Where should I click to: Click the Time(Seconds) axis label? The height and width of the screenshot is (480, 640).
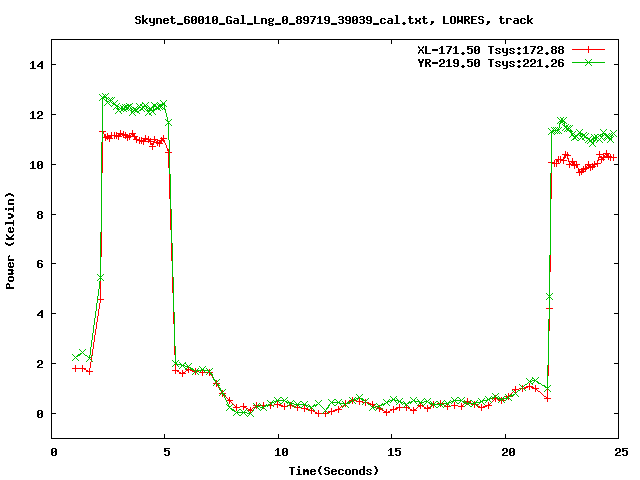tap(333, 471)
